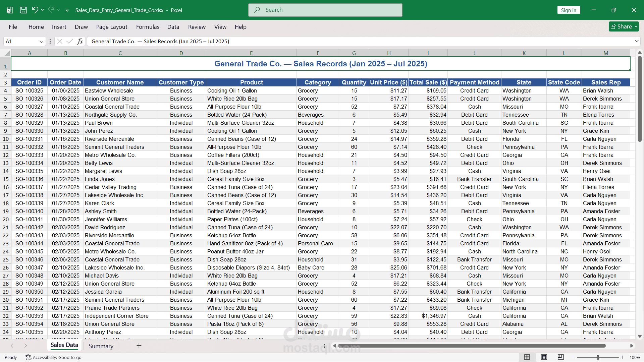Click the horizontal scrollbar right arrow
This screenshot has height=362, width=644.
click(x=632, y=346)
